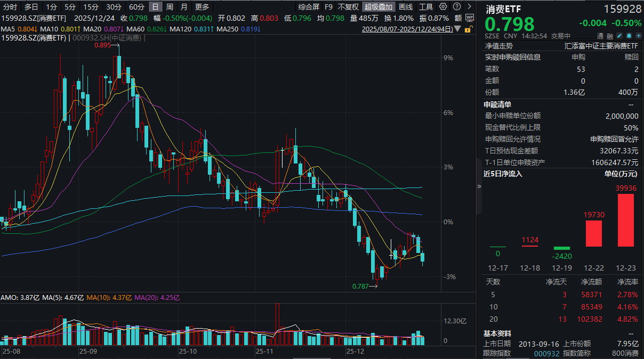
Task: Switch to the 周 weekly chart tab
Action: (168, 6)
